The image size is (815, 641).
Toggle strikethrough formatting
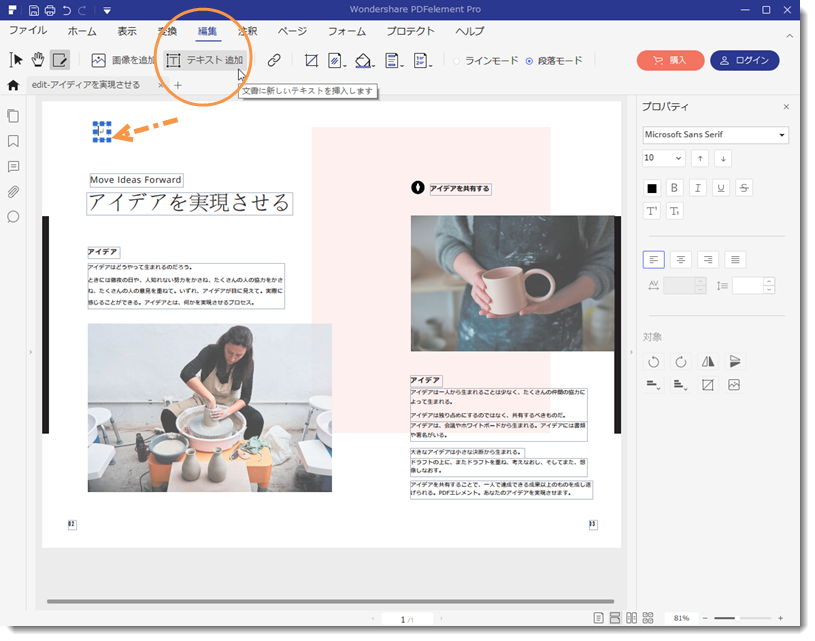(744, 188)
